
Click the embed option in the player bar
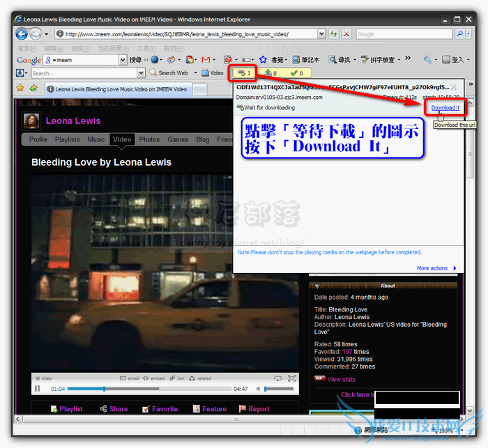[154, 378]
